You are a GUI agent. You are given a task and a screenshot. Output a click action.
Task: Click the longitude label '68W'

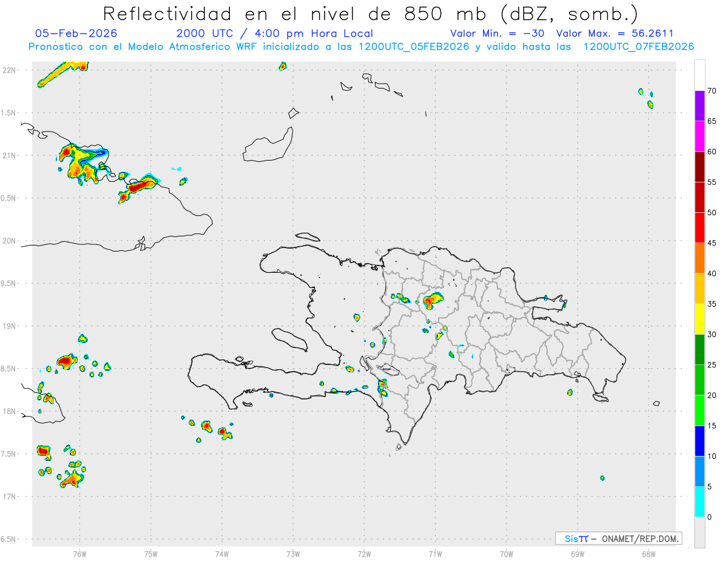[x=649, y=554]
